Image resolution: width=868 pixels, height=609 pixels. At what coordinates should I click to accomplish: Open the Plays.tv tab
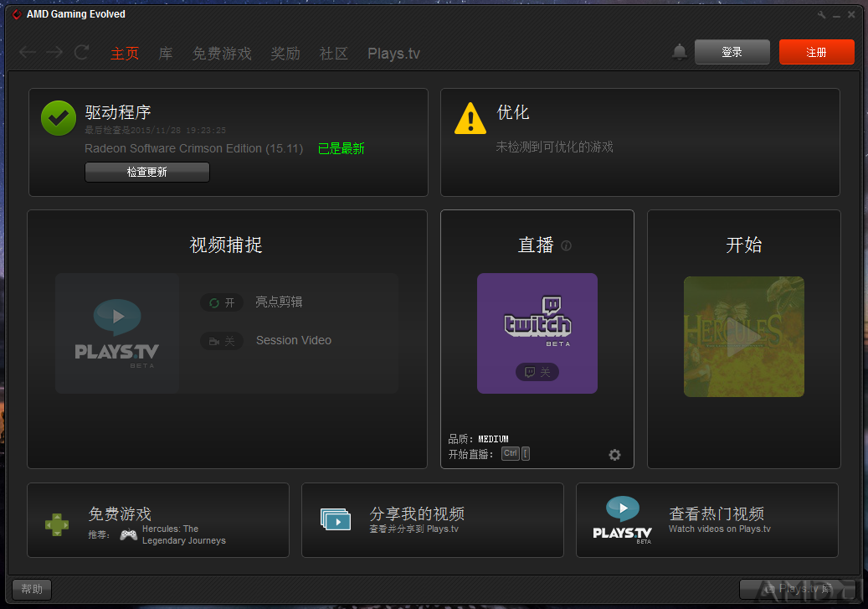pyautogui.click(x=393, y=54)
